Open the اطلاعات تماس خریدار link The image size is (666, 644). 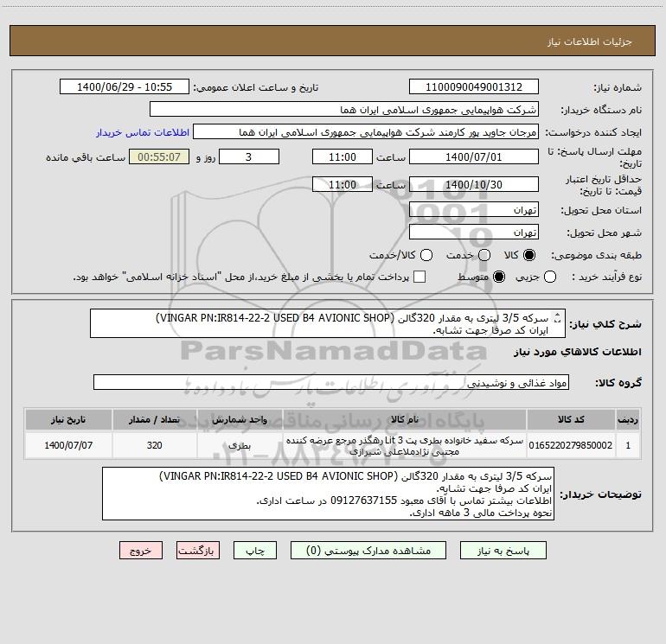pyautogui.click(x=143, y=132)
